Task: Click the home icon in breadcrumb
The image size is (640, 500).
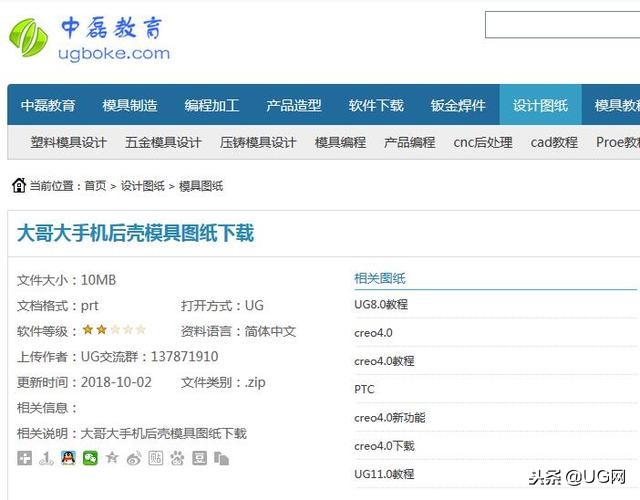Action: (19, 185)
